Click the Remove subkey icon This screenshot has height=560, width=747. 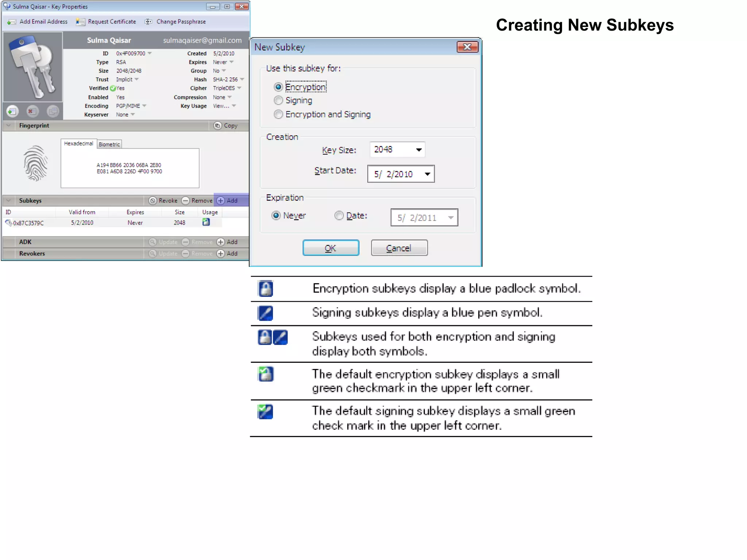point(185,201)
